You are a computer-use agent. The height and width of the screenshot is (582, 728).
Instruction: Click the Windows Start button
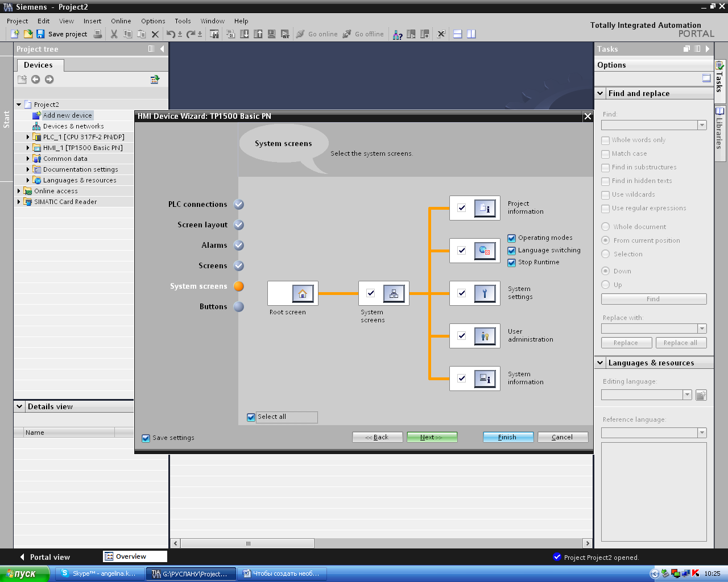coord(26,573)
